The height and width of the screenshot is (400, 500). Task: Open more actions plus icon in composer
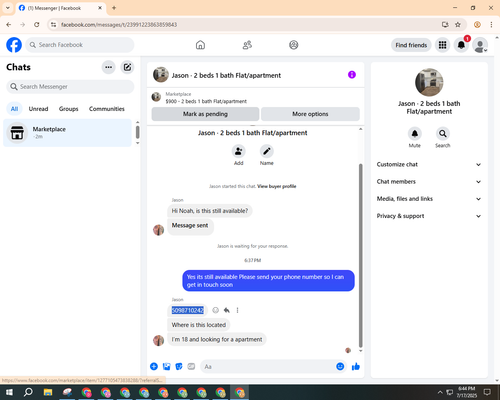(154, 367)
